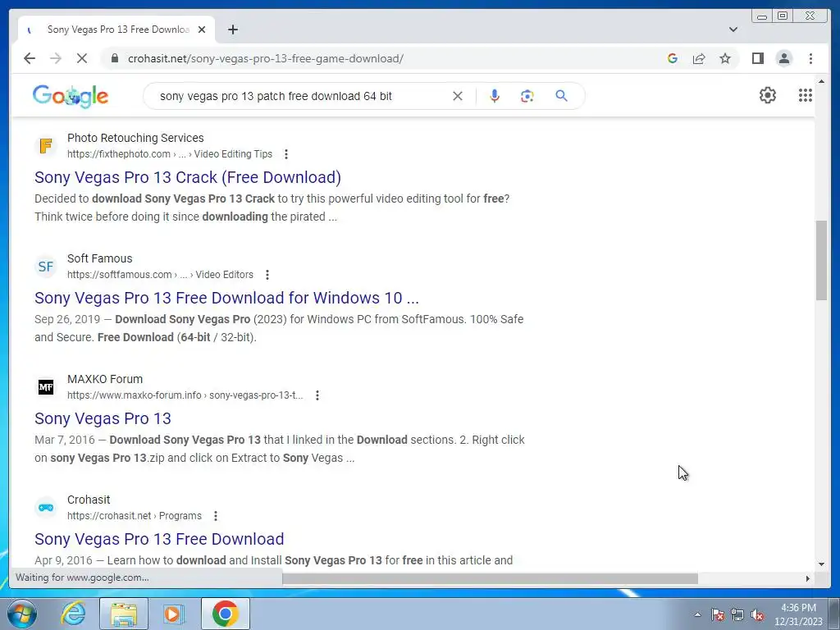
Task: Open a new browser tab
Action: [x=232, y=30]
